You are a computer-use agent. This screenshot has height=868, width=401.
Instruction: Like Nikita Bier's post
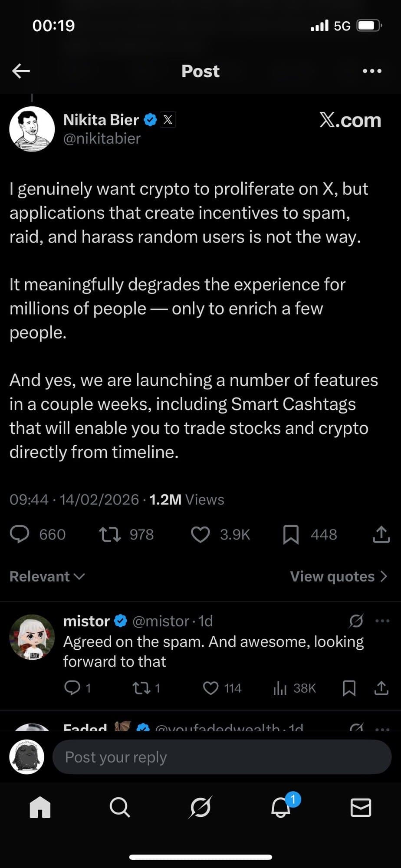tap(200, 534)
